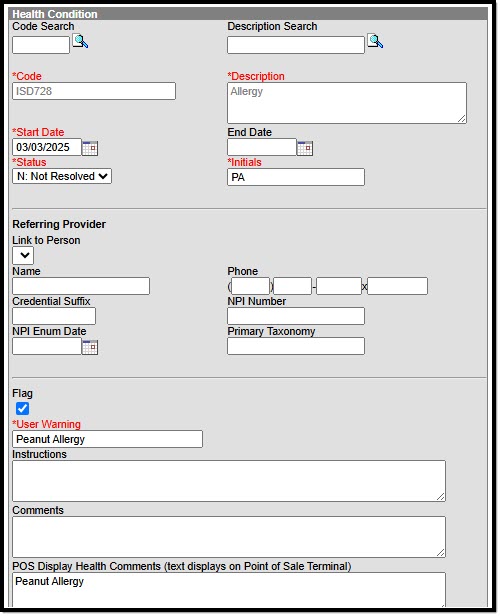This screenshot has height=616, width=500.
Task: Click the Start Date field 03/03/2025
Action: pos(47,147)
